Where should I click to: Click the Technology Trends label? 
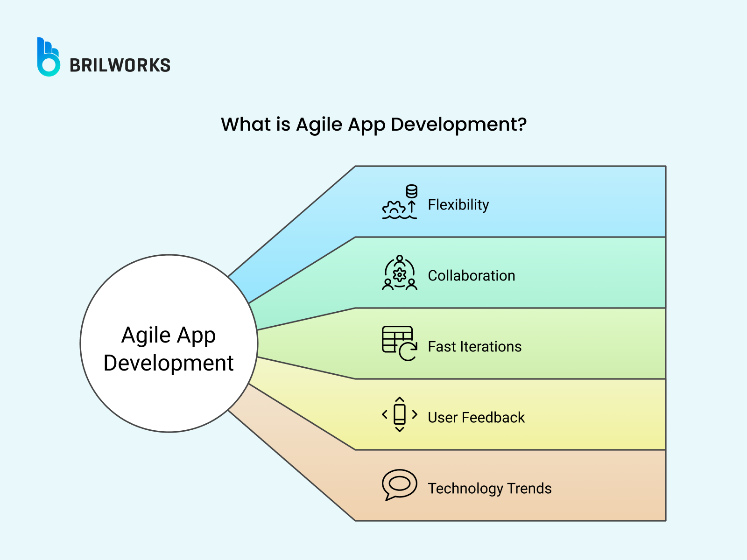(x=489, y=488)
